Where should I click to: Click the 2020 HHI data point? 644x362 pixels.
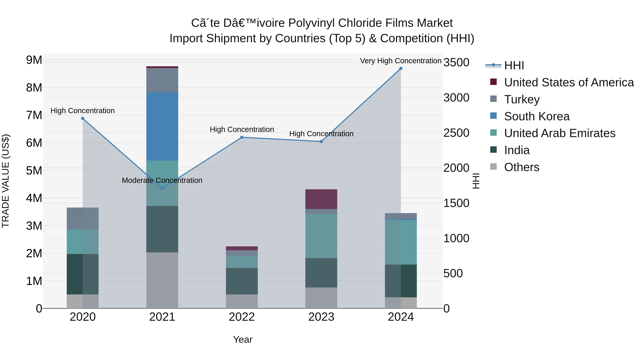83,118
